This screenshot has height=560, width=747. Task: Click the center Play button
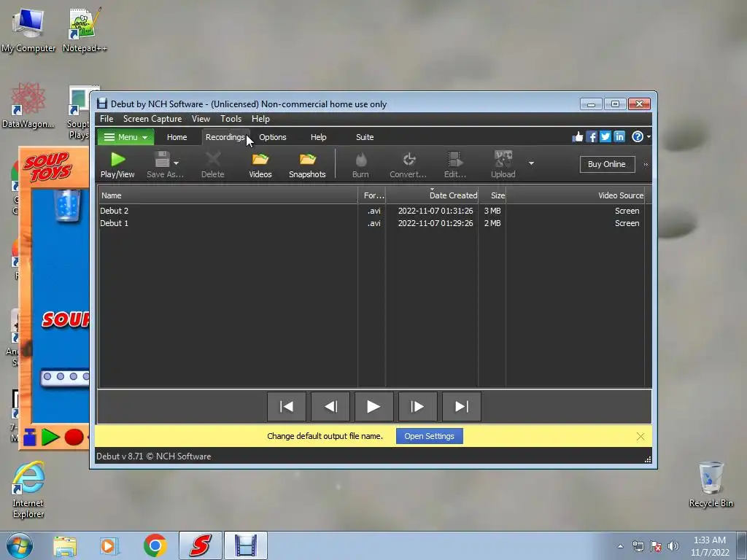click(x=374, y=407)
